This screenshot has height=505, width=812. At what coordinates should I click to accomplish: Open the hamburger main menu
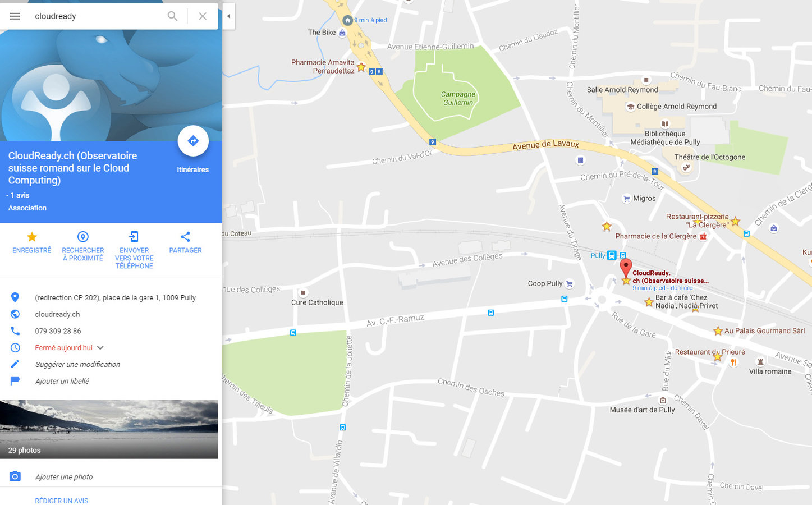[15, 16]
